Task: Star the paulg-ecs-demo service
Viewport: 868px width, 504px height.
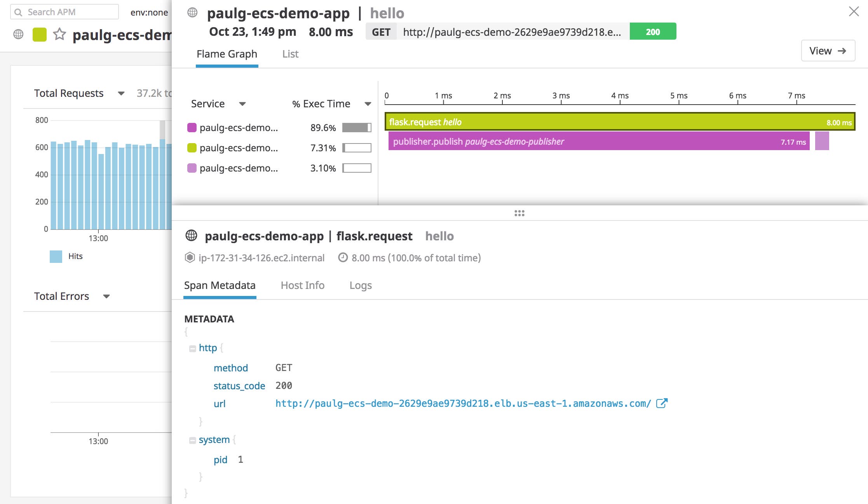Action: pyautogui.click(x=59, y=35)
